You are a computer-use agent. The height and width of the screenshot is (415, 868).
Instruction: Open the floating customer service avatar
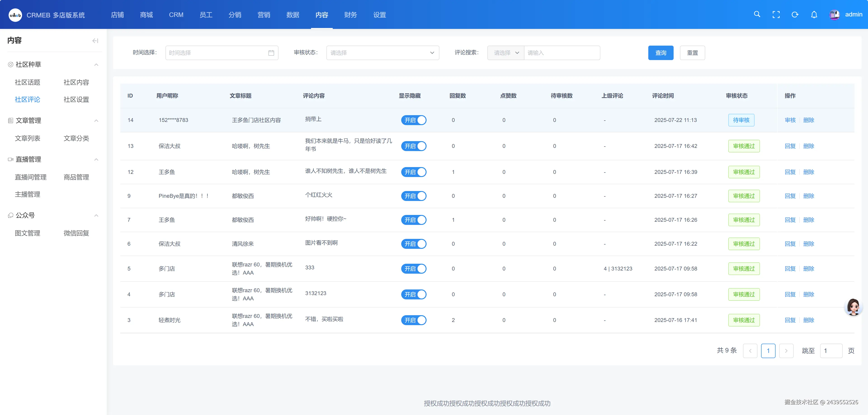[x=853, y=307]
